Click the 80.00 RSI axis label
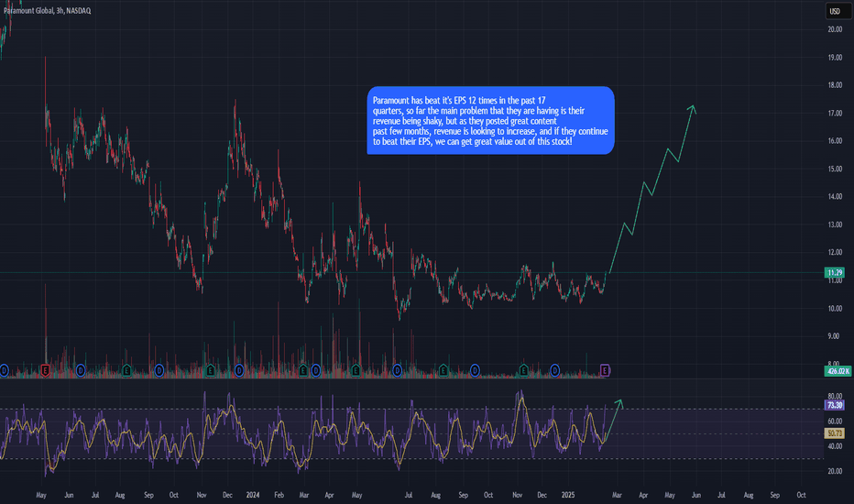This screenshot has height=504, width=854. (835, 396)
